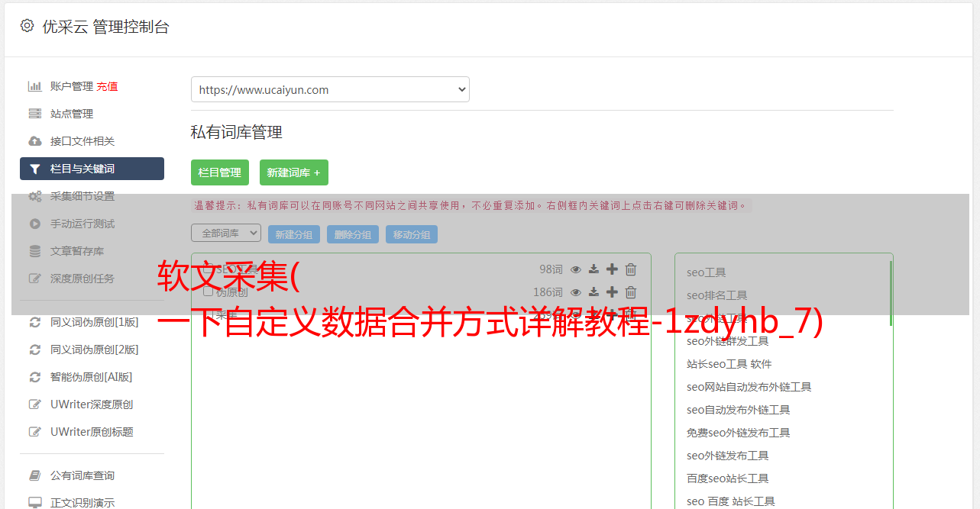980x509 pixels.
Task: Select keyword seo自动发布外链工具
Action: (x=739, y=410)
